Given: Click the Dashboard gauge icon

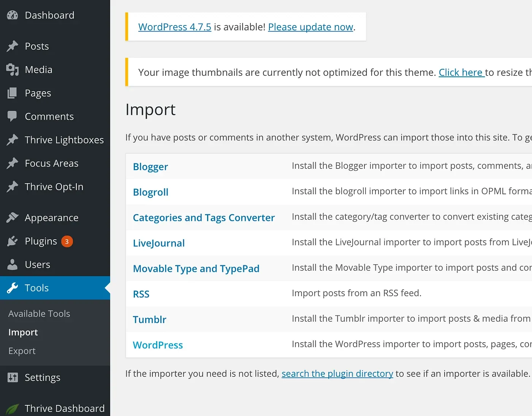Looking at the screenshot, I should click(13, 15).
